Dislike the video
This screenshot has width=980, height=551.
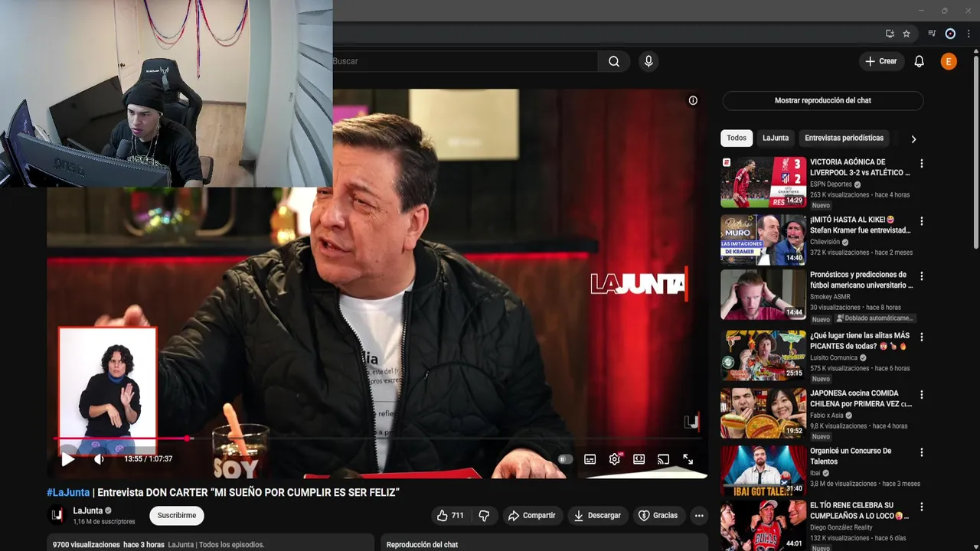click(484, 516)
